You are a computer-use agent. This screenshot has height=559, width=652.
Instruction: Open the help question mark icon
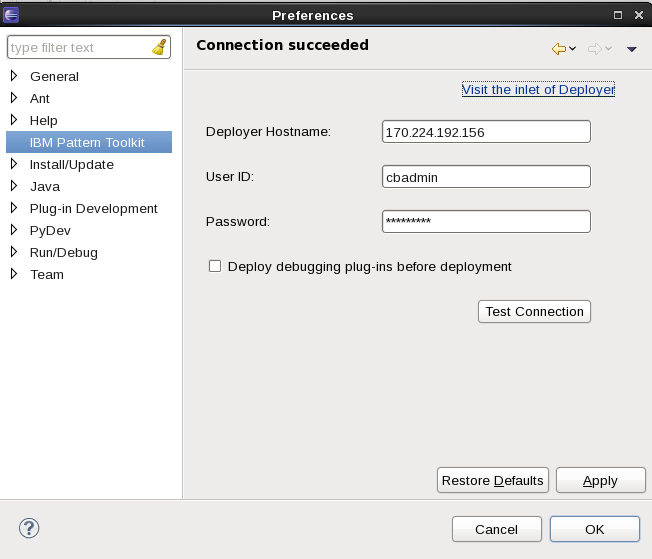pos(29,528)
